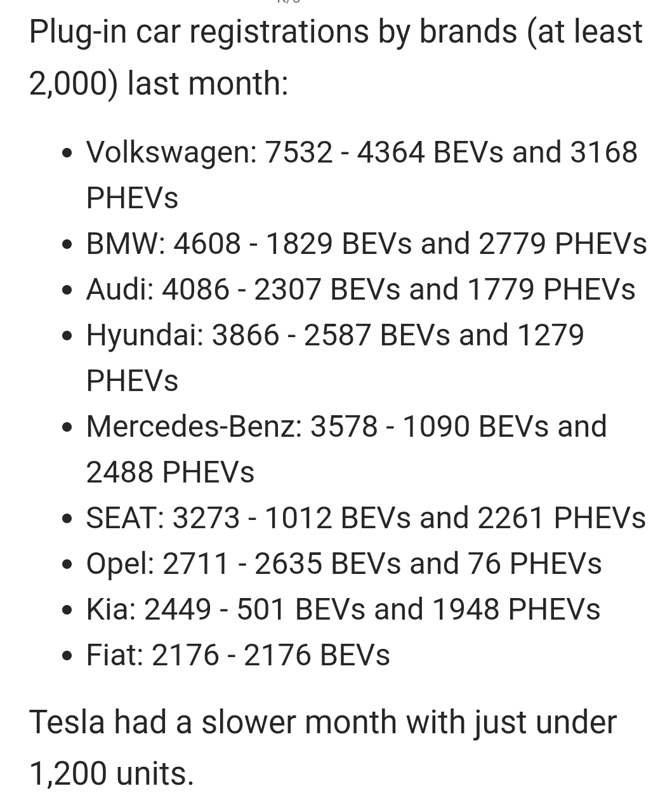The height and width of the screenshot is (805, 672).
Task: Click the '2779 PHEVs' figure for BMW
Action: pos(563,244)
